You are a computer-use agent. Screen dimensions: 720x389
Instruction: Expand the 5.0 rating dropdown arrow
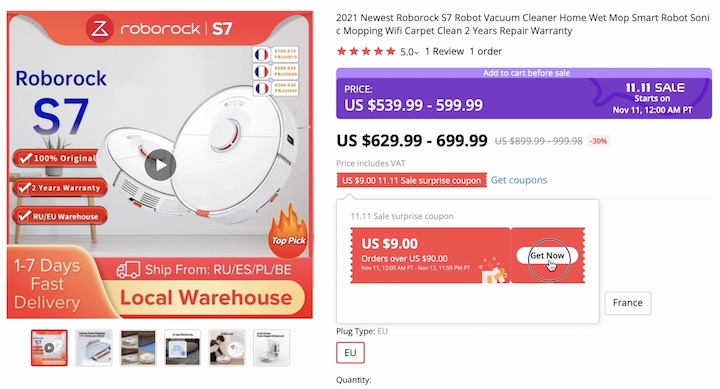coord(417,52)
